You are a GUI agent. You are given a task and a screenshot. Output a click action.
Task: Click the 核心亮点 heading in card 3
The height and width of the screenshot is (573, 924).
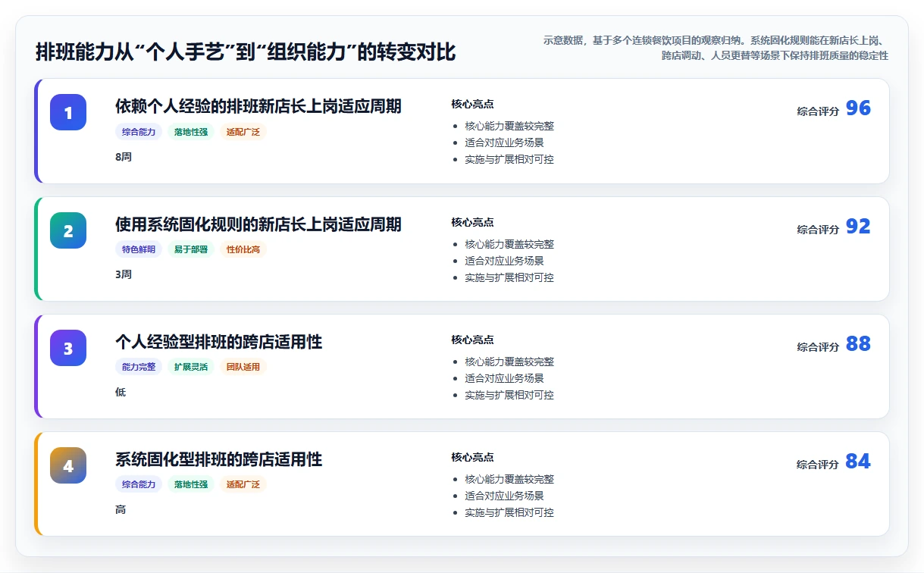(x=472, y=340)
